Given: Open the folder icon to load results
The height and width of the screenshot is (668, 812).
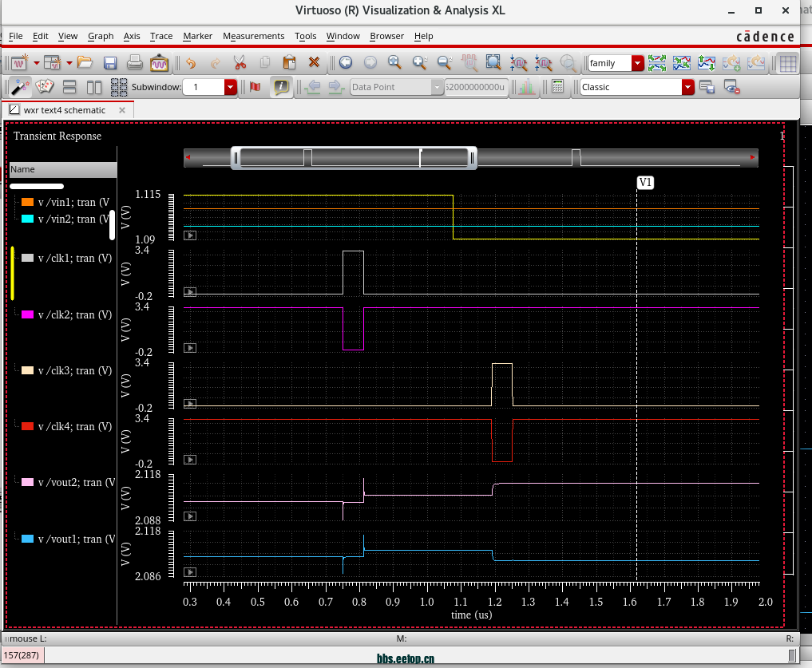Looking at the screenshot, I should [85, 63].
